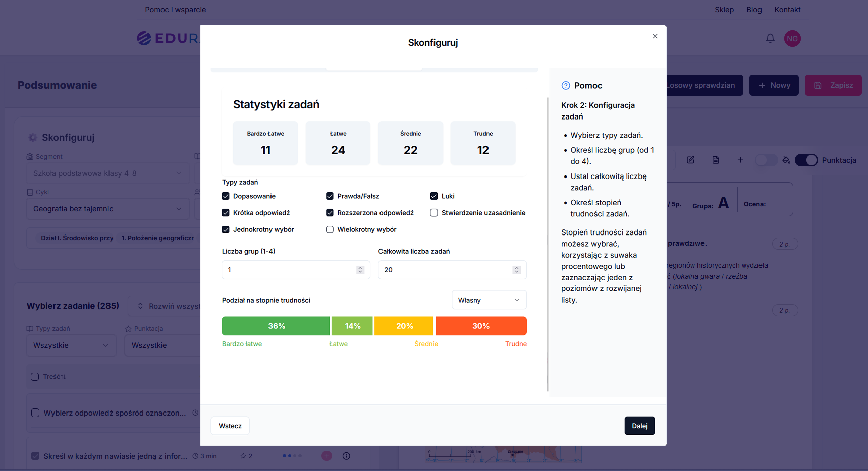Click the gear icon beside Skonfiguruj heading
Screen dimensions: 868x471
33,137
